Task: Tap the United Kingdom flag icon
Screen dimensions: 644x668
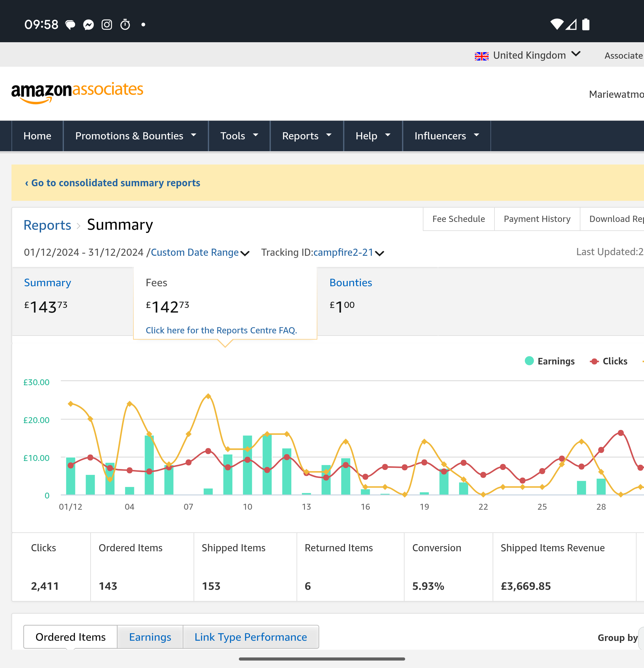Action: 481,56
